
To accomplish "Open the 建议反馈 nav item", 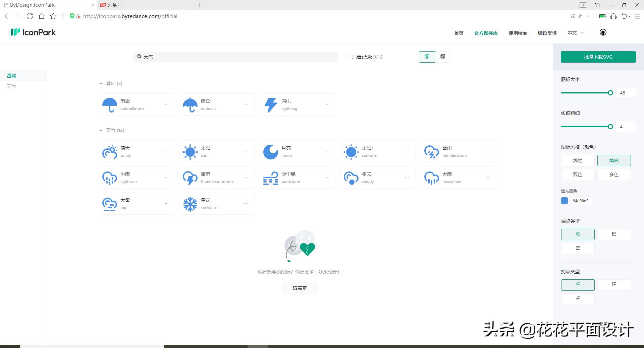I will point(547,33).
